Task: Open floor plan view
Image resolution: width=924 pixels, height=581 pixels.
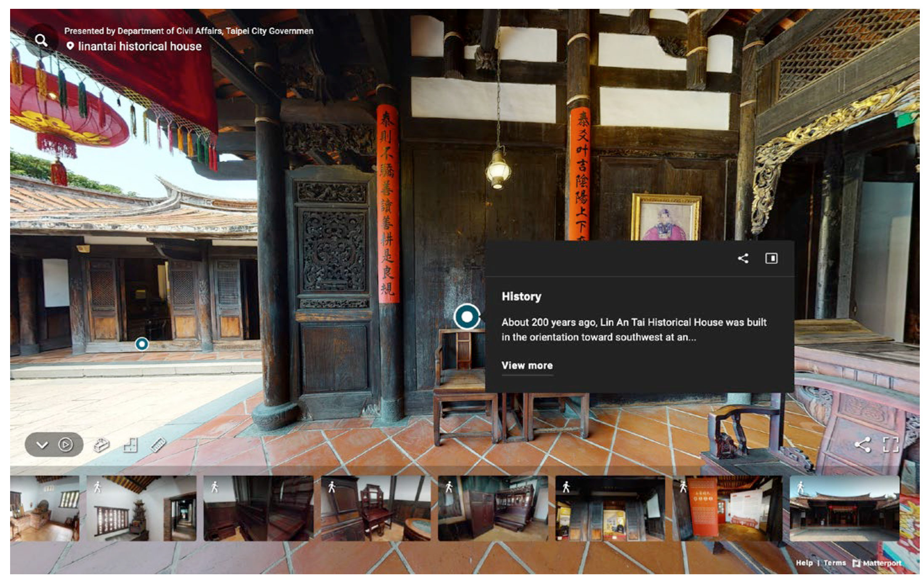Action: pos(130,445)
